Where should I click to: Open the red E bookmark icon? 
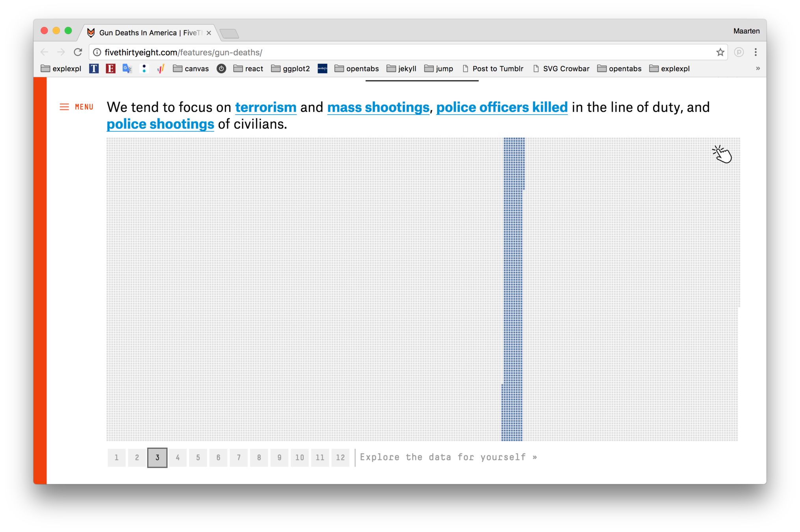coord(110,69)
